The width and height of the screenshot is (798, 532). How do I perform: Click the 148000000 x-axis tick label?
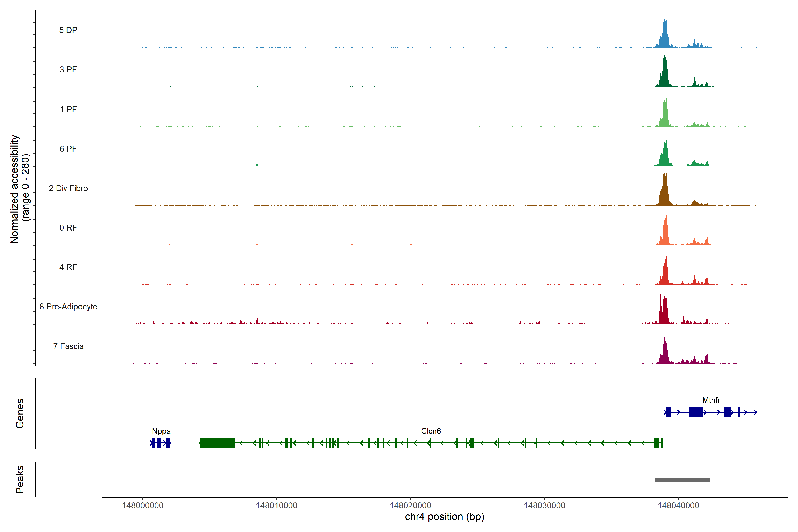coord(143,505)
